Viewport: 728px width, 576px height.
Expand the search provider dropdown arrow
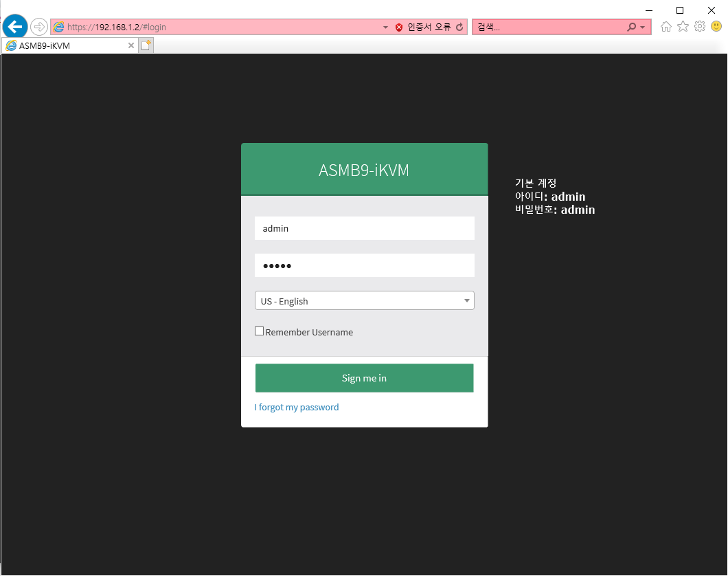643,27
